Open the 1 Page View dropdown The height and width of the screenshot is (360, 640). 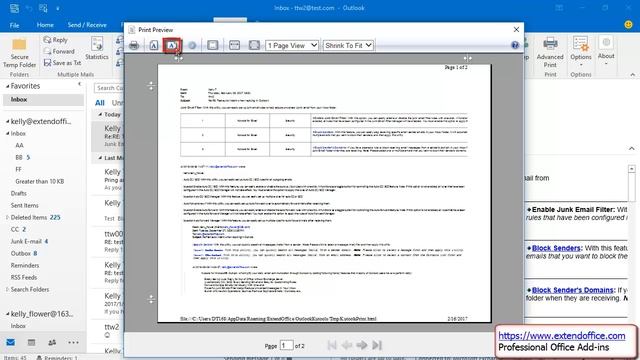pos(292,45)
